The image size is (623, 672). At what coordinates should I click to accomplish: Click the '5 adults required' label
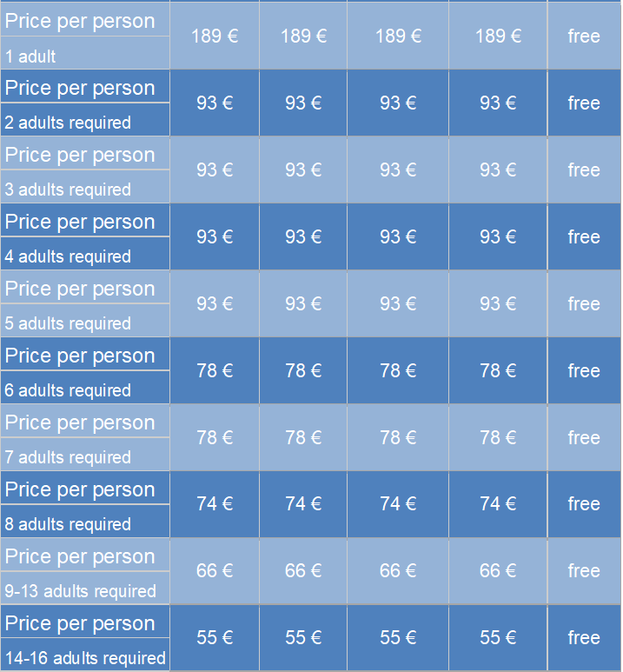click(x=68, y=323)
